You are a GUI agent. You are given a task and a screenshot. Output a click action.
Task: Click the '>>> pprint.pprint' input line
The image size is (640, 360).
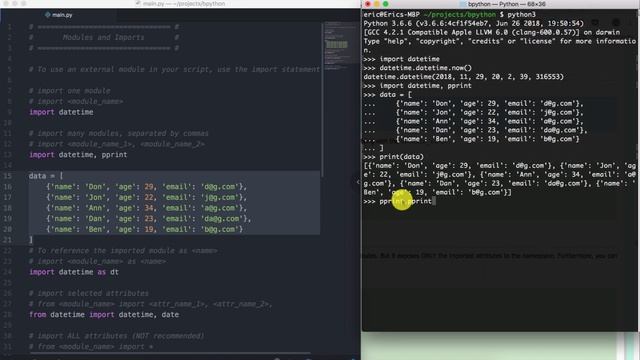pos(400,201)
